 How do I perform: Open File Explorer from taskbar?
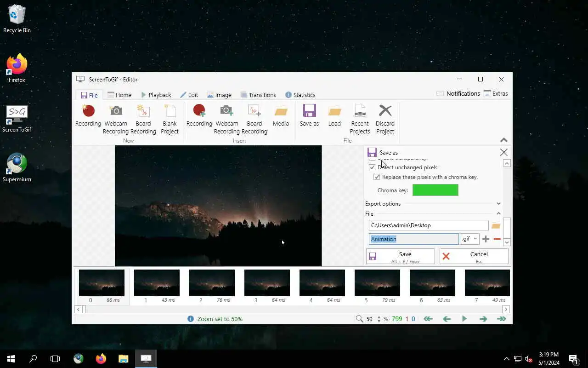click(x=123, y=359)
